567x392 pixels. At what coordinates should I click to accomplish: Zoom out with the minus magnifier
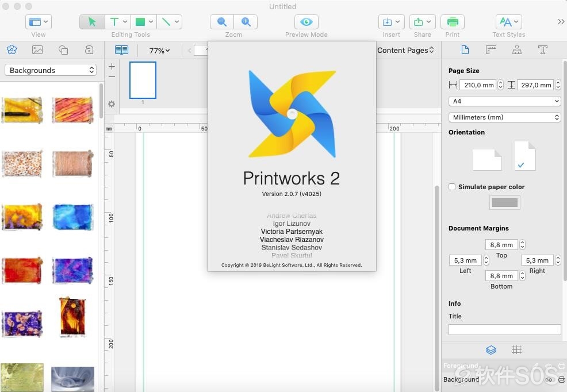(x=221, y=22)
